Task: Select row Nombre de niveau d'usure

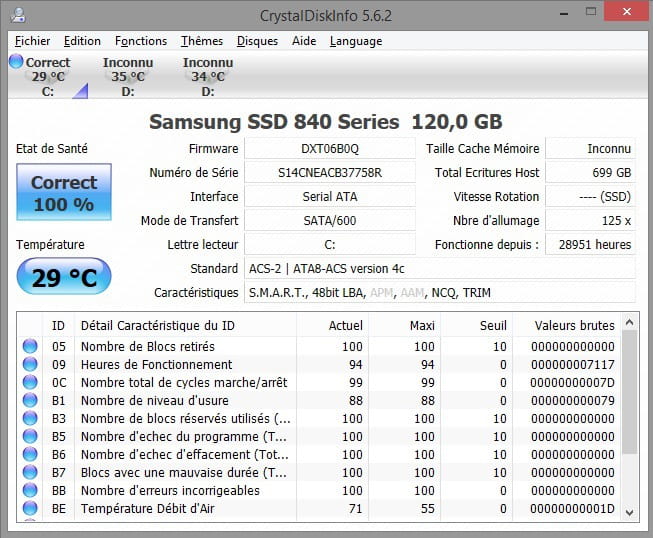Action: pyautogui.click(x=319, y=400)
